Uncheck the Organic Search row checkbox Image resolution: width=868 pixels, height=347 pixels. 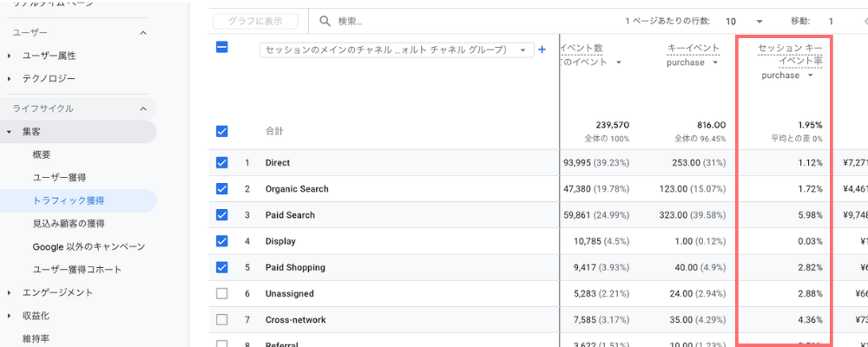click(221, 189)
